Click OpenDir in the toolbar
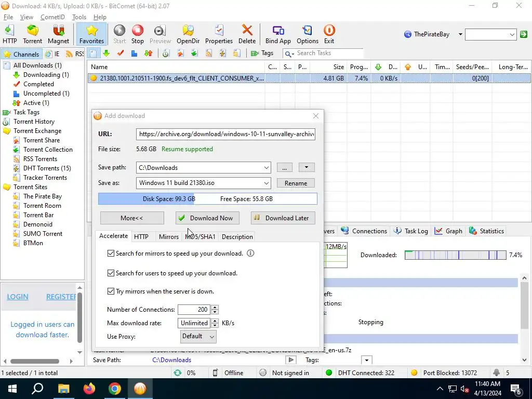The height and width of the screenshot is (399, 532). pyautogui.click(x=188, y=34)
